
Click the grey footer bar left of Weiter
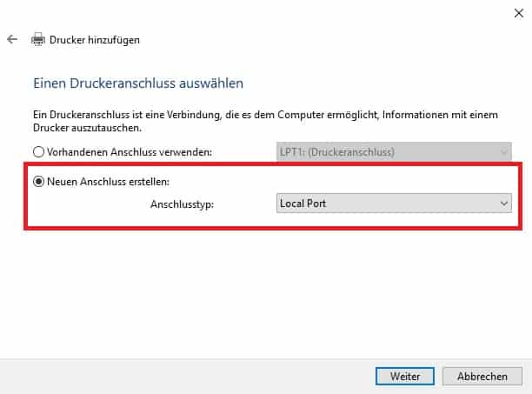click(187, 377)
